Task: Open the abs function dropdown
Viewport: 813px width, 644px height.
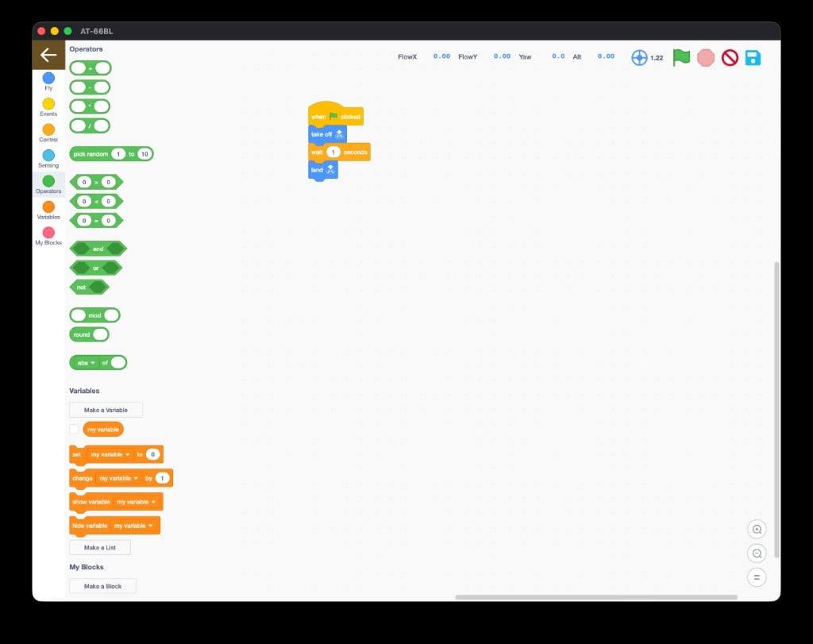Action: (x=86, y=363)
